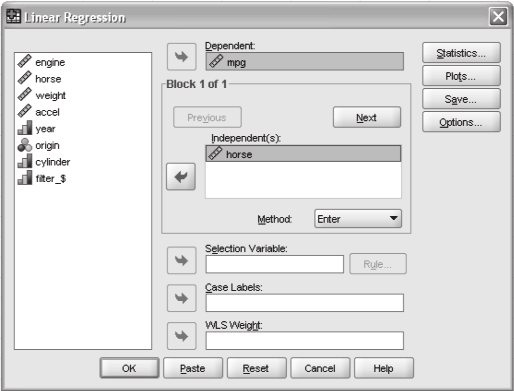This screenshot has width=514, height=391.
Task: Select horse in the Independent(s) box
Action: tap(303, 154)
